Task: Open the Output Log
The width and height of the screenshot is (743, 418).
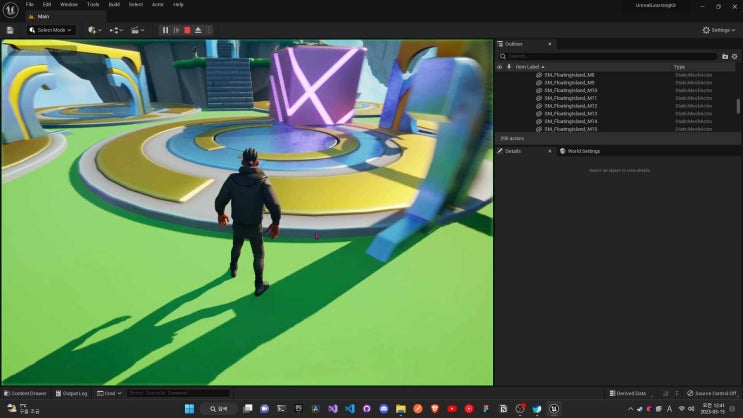Action: [x=71, y=393]
